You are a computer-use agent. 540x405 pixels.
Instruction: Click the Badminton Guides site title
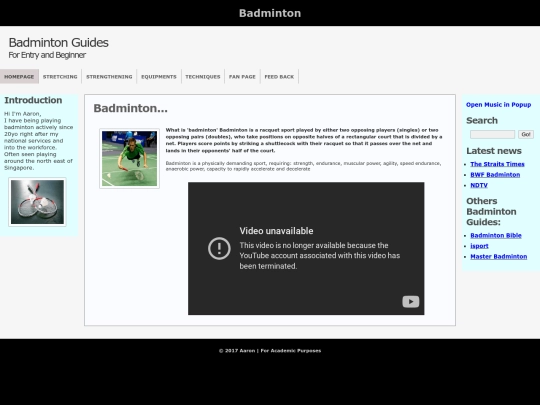pos(59,43)
